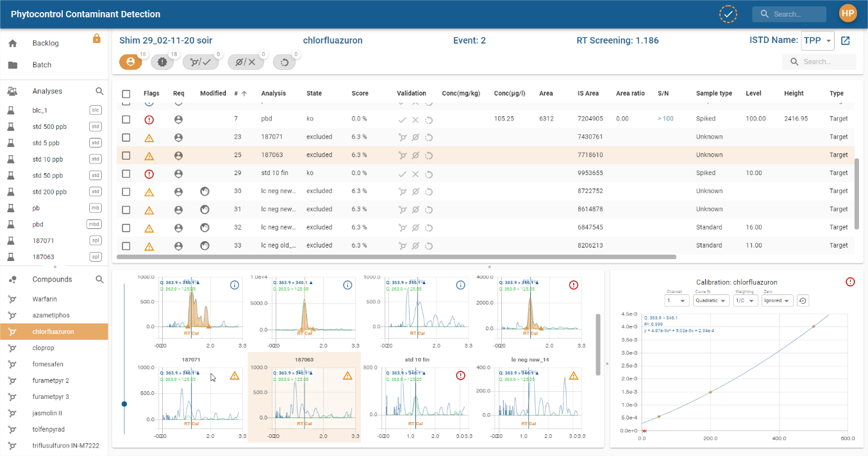This screenshot has height=456, width=868.
Task: Tick the checkbox for row 187063
Action: pyautogui.click(x=126, y=155)
